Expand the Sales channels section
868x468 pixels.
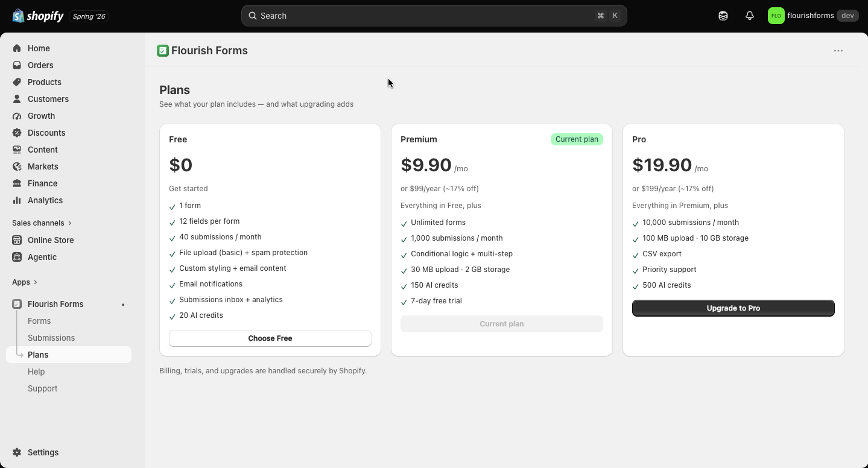point(42,223)
